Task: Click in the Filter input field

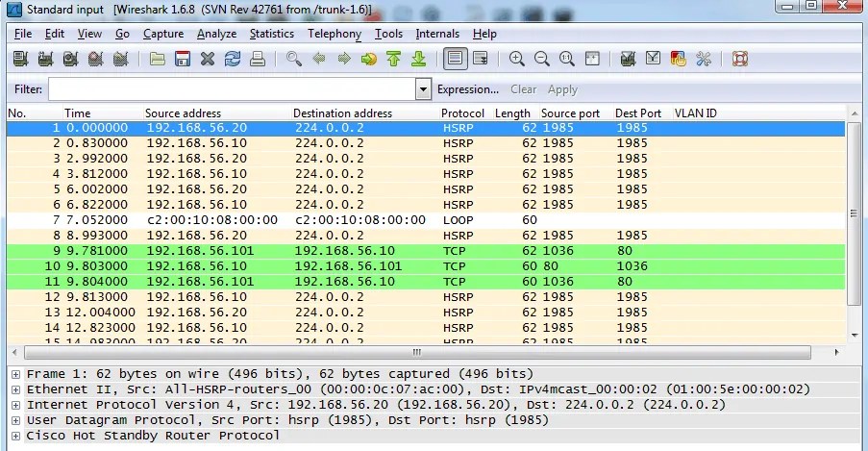Action: tap(232, 89)
